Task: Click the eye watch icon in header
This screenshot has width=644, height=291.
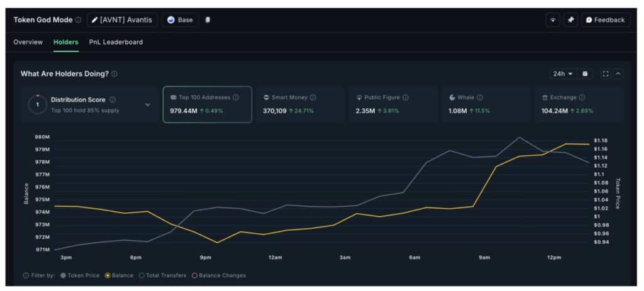Action: 553,20
